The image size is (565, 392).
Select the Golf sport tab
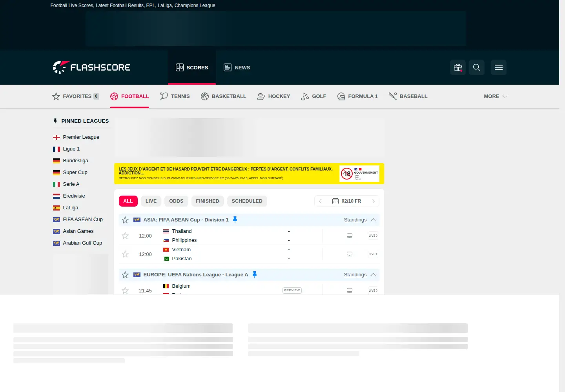coord(313,96)
